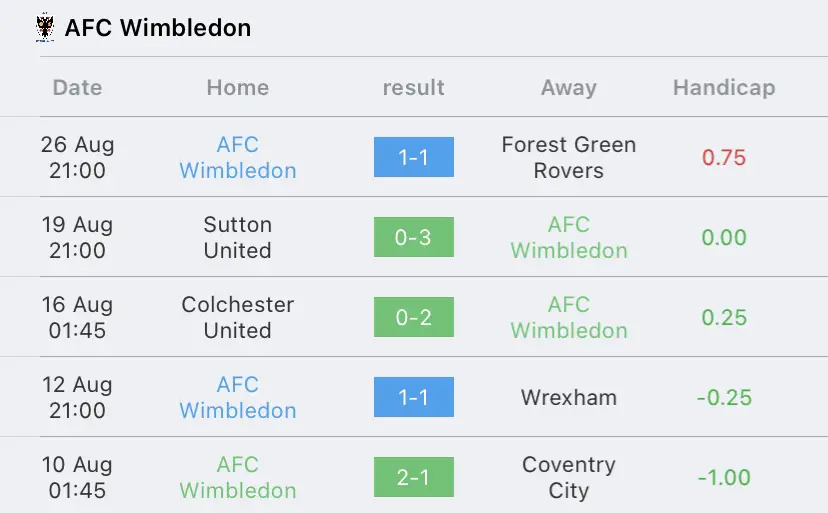Open the Wrexham team link

click(x=569, y=397)
